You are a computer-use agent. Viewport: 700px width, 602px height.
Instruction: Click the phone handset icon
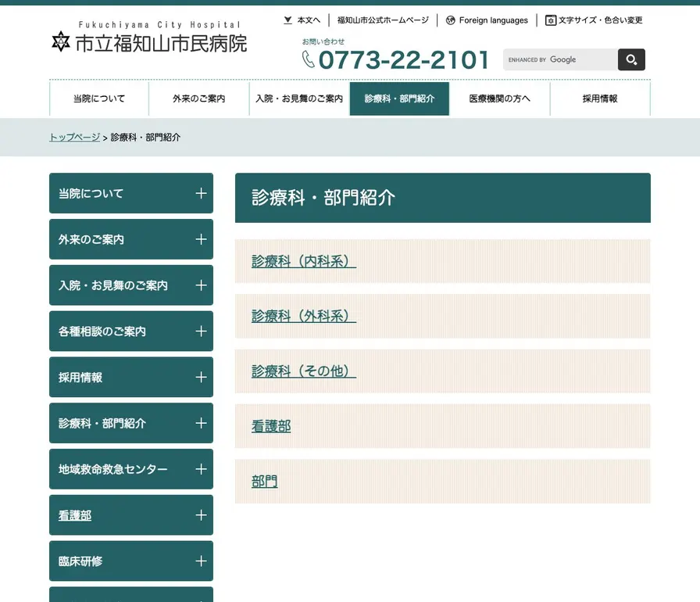[x=308, y=59]
